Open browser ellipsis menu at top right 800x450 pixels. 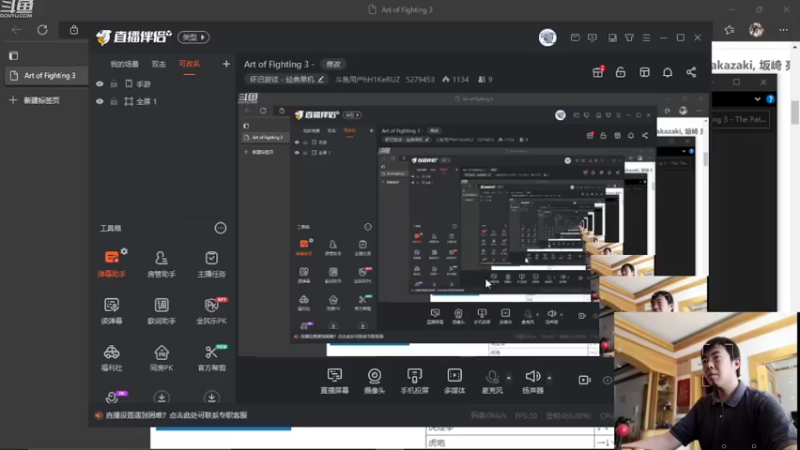[x=783, y=30]
